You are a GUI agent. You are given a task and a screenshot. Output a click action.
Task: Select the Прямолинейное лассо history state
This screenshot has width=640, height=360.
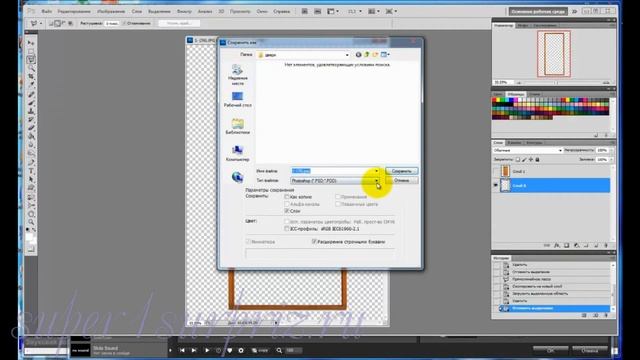pyautogui.click(x=531, y=279)
